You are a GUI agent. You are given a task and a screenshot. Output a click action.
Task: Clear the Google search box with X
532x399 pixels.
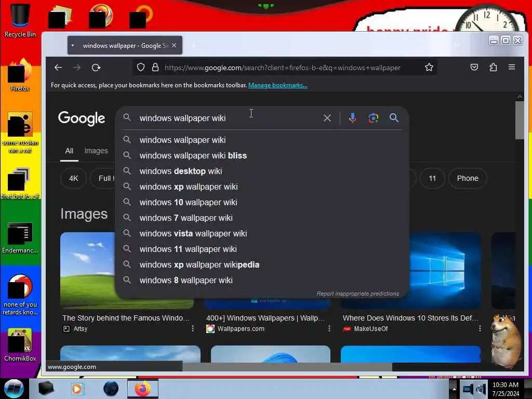(x=327, y=118)
